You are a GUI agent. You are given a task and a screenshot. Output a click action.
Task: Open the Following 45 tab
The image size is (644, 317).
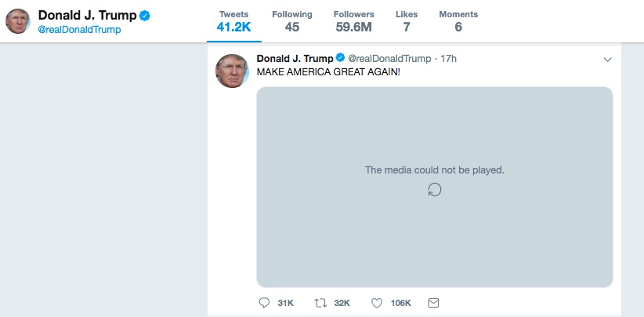pos(292,21)
